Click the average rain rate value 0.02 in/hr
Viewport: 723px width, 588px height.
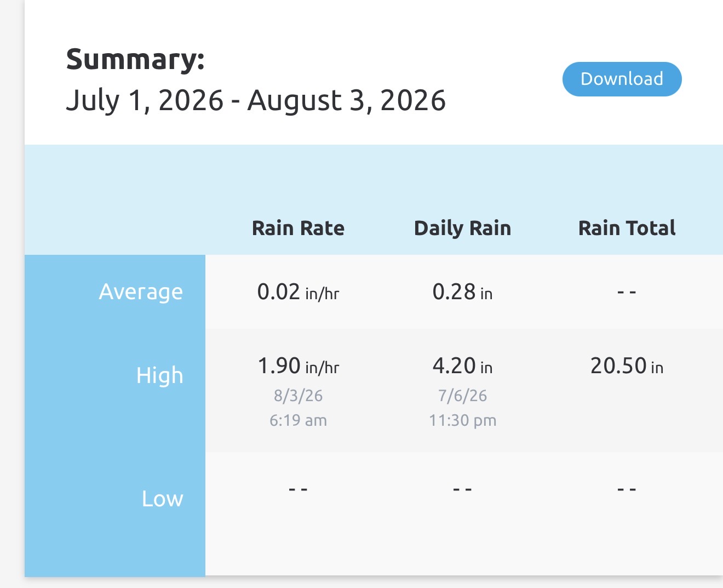point(298,292)
